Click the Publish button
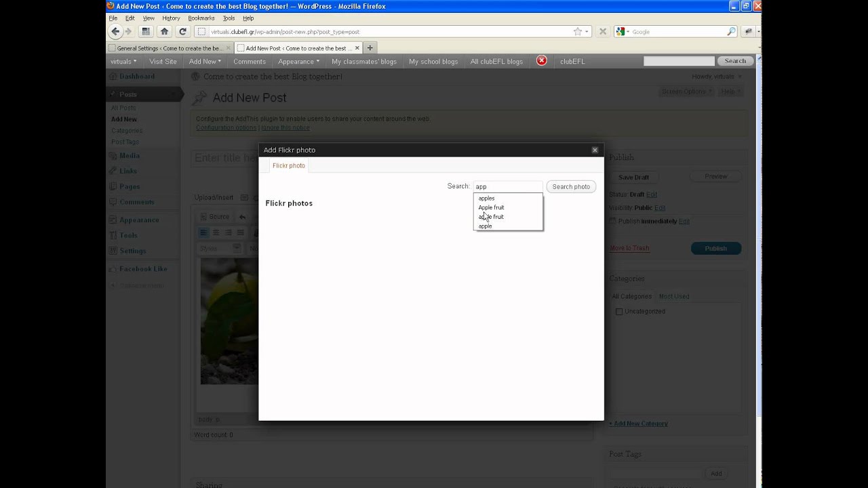The image size is (868, 488). (x=715, y=248)
